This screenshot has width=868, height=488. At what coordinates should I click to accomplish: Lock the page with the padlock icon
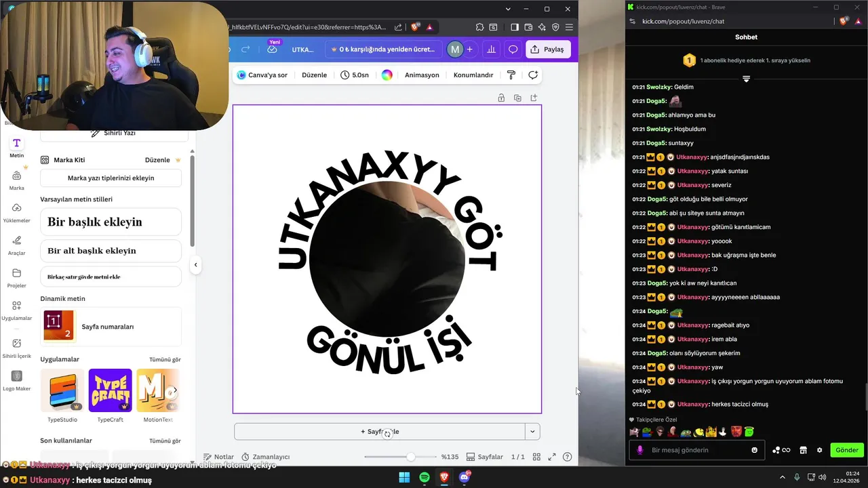501,98
